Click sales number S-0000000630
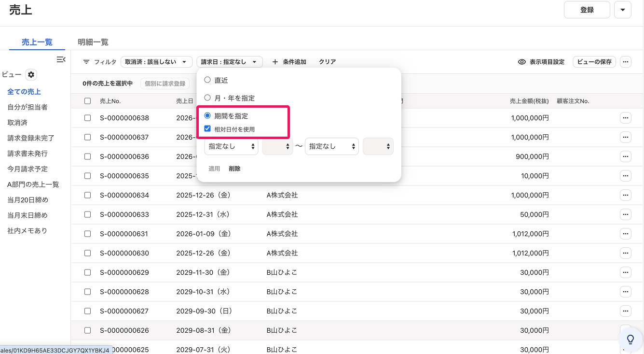 [x=124, y=253]
